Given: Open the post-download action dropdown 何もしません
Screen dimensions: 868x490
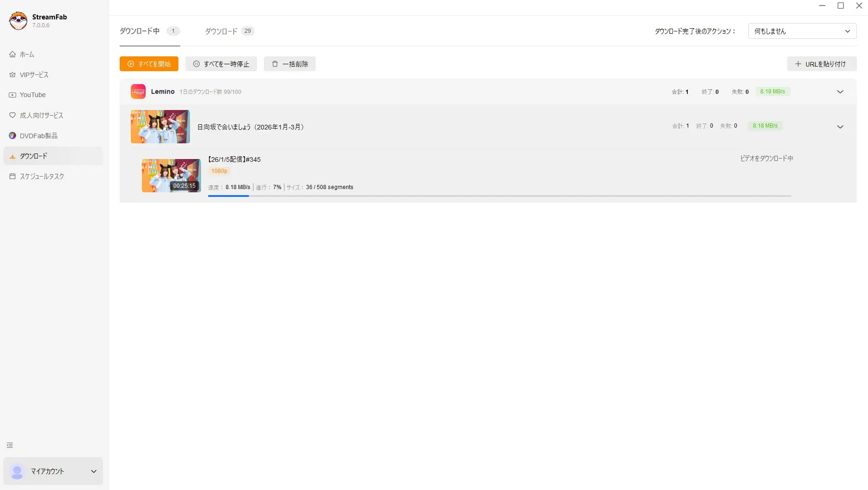Looking at the screenshot, I should pyautogui.click(x=802, y=31).
